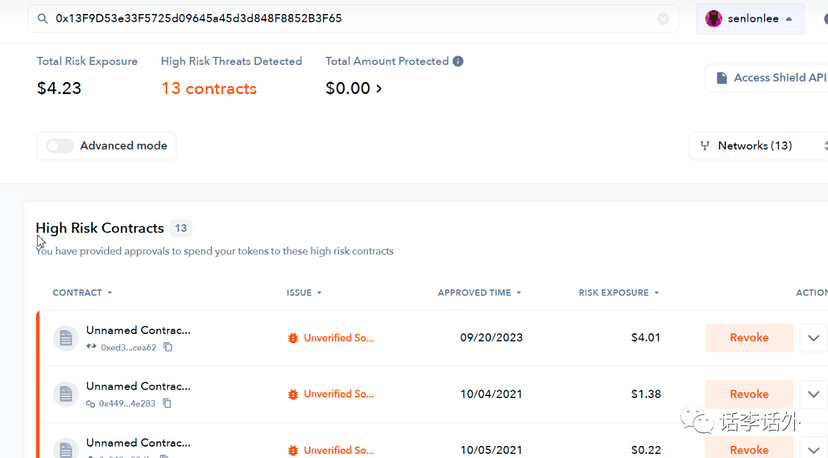This screenshot has height=458, width=828.
Task: Copy the 0x449...4e283 contract address
Action: point(167,403)
